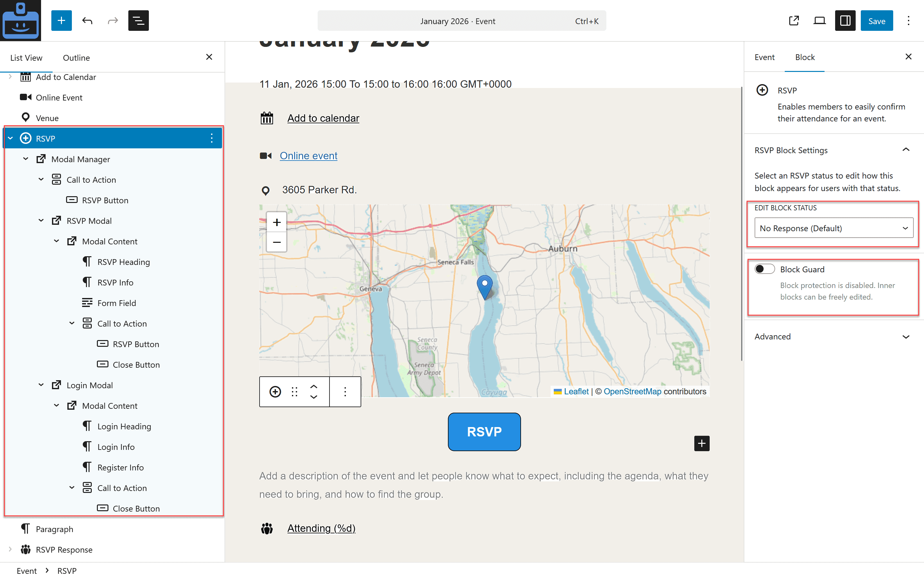The height and width of the screenshot is (578, 924).
Task: Select Form Field in list view
Action: tap(113, 303)
